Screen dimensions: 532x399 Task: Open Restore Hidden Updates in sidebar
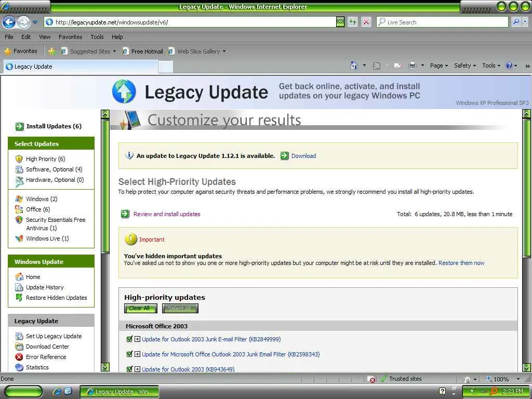coord(56,298)
